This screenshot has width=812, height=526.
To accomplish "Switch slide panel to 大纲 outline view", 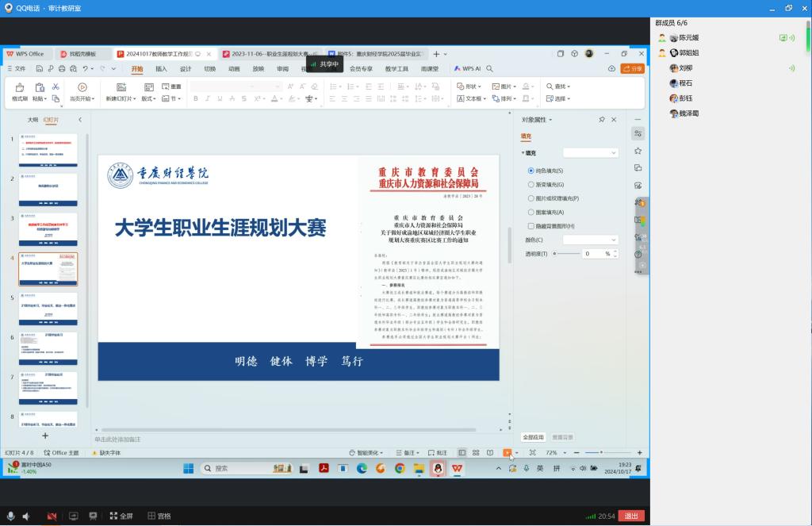I will (33, 120).
